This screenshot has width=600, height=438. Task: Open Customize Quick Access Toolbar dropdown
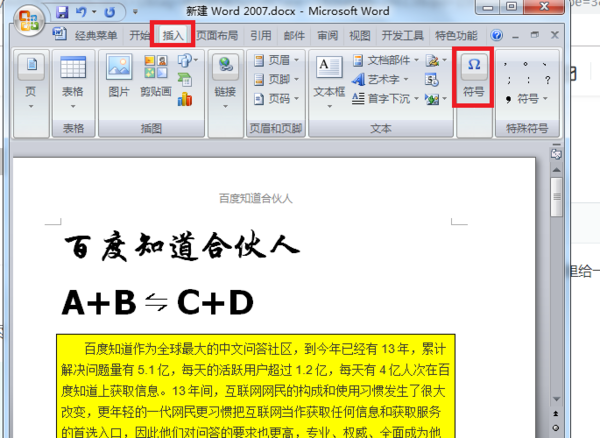coord(135,12)
